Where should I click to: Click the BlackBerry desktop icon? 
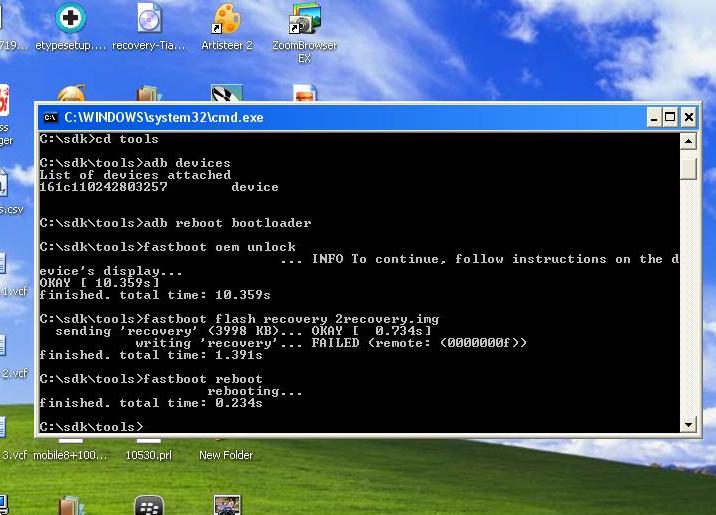[149, 505]
